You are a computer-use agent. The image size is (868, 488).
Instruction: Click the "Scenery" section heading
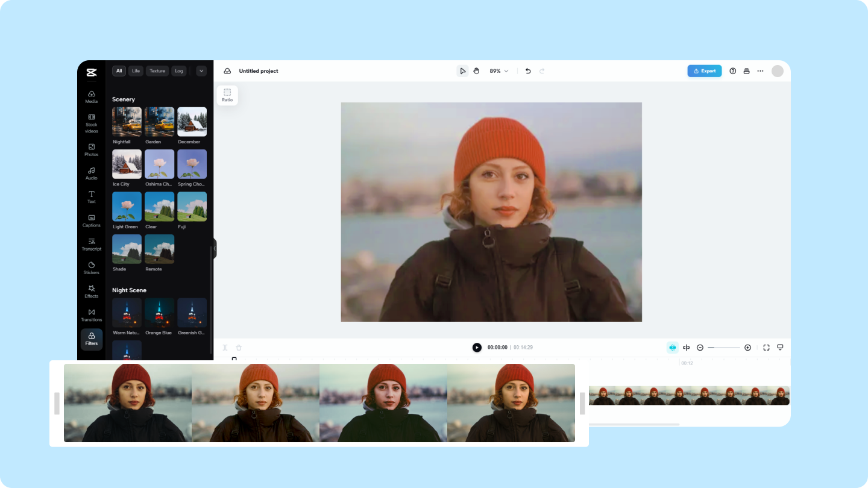[x=124, y=99]
